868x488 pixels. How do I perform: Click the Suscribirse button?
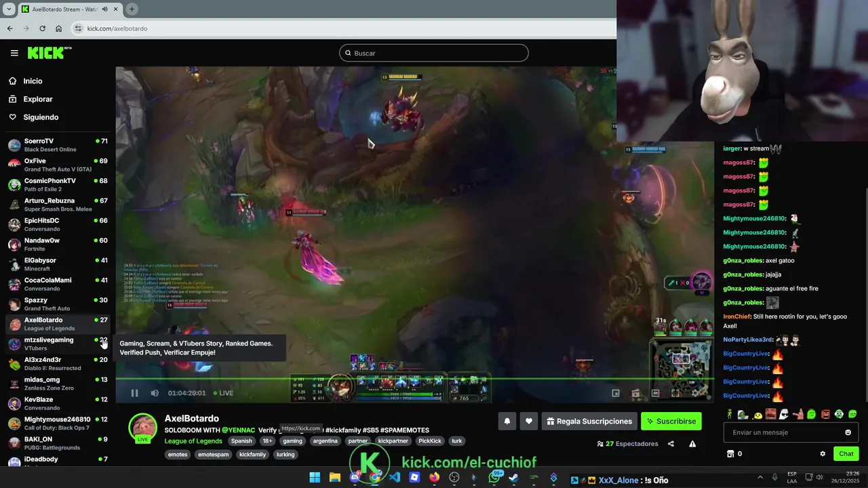coord(671,422)
